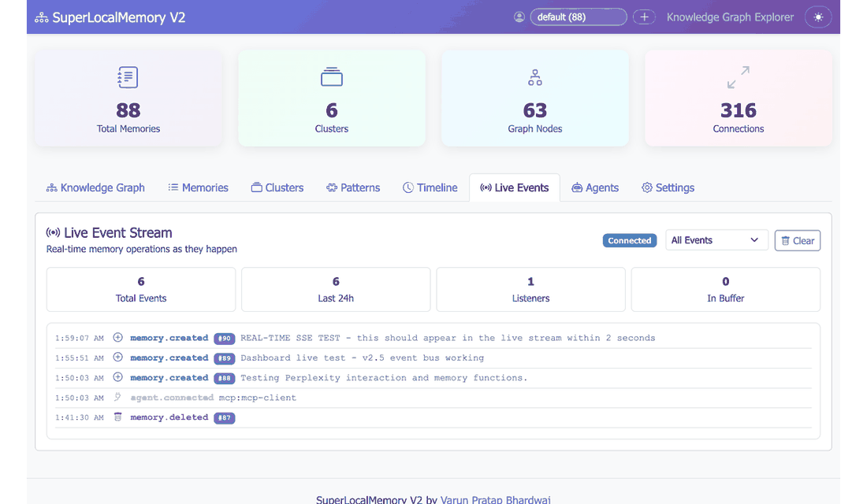867x504 pixels.
Task: Toggle the light/dark theme sun button
Action: point(818,17)
